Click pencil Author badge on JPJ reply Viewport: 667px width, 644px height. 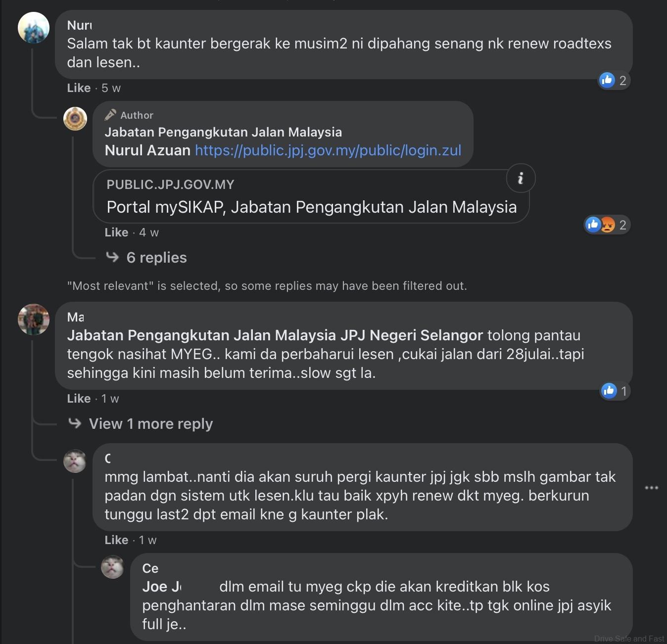pos(129,115)
